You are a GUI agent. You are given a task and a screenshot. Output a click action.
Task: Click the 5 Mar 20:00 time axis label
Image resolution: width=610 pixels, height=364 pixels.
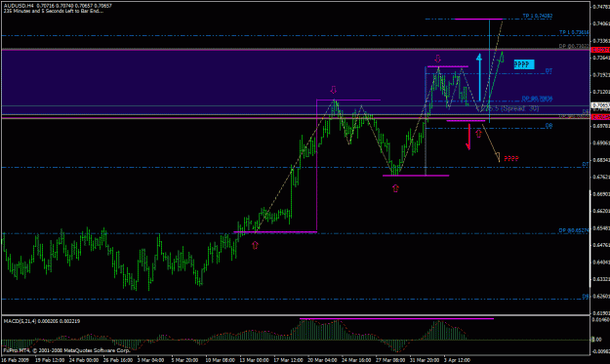point(184,360)
